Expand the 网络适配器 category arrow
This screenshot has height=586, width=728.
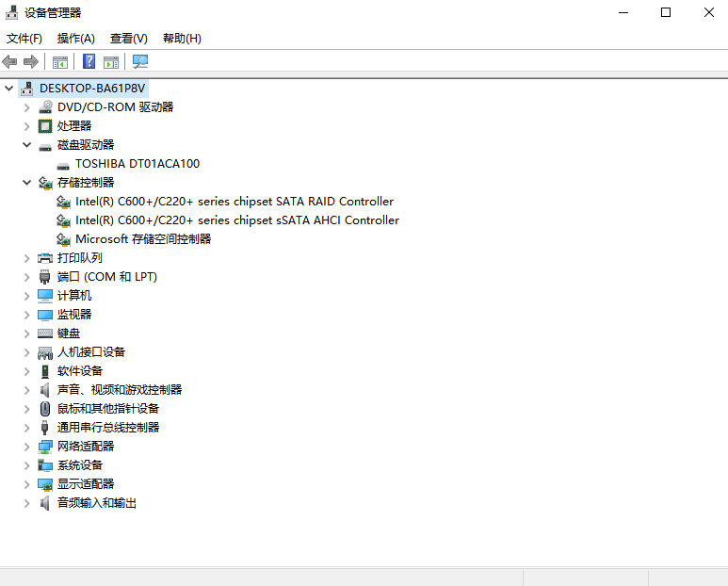27,447
